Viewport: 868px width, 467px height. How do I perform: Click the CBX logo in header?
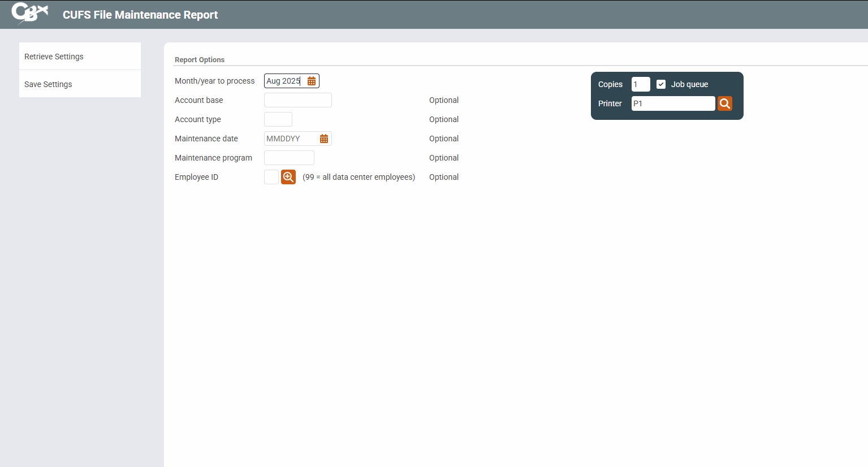click(x=29, y=14)
